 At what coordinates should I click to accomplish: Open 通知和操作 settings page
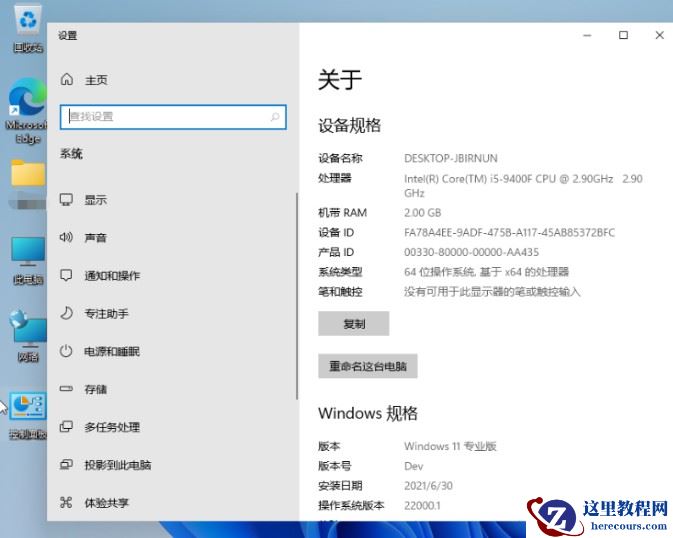click(x=112, y=276)
